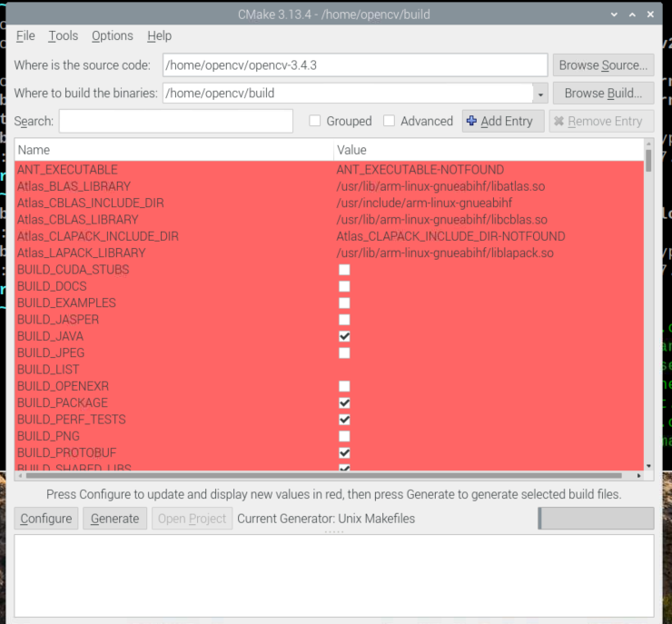
Task: Enable the BUILD_OPENEXR checkbox
Action: pos(344,386)
